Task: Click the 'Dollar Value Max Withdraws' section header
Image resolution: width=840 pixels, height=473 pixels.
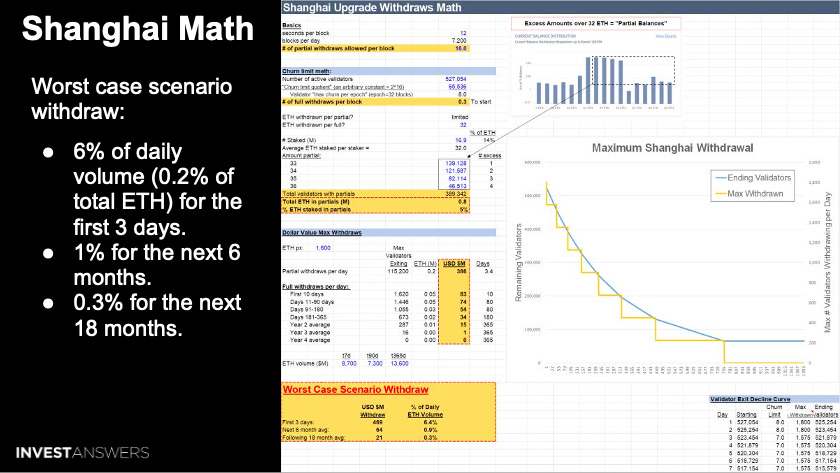Action: (x=321, y=232)
